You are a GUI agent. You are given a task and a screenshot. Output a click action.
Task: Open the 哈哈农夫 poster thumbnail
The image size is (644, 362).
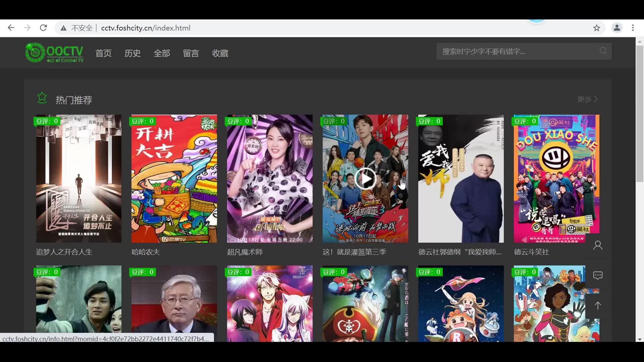pyautogui.click(x=174, y=179)
